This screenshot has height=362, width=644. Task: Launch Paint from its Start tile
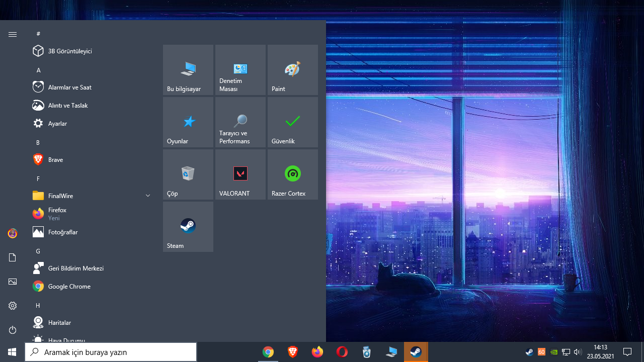click(x=293, y=70)
